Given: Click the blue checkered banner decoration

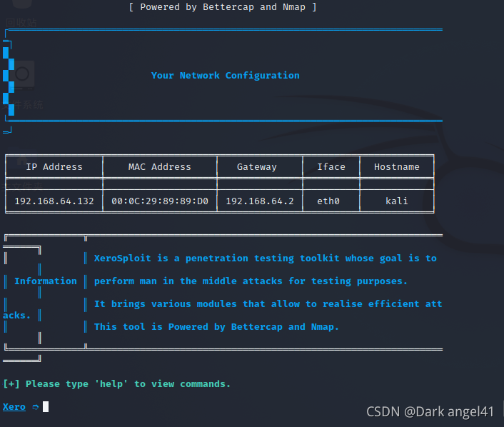Looking at the screenshot, I should coord(9,81).
